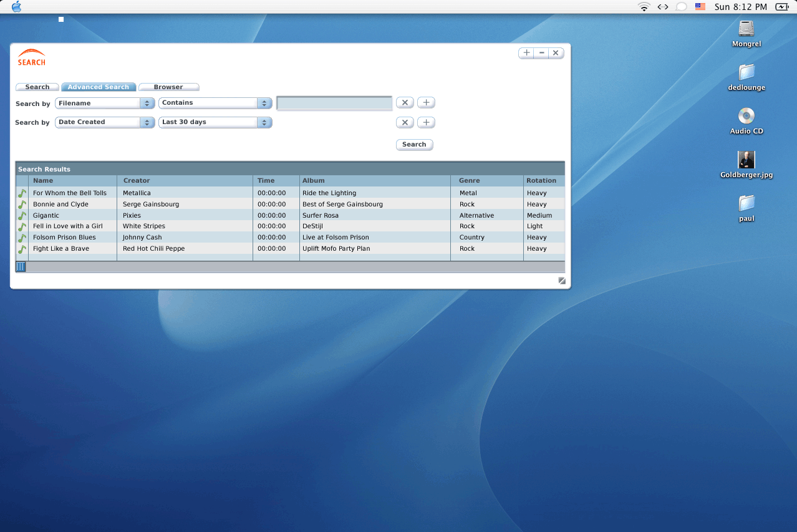Select the Audio CD desktop icon
The width and height of the screenshot is (797, 532).
point(746,115)
